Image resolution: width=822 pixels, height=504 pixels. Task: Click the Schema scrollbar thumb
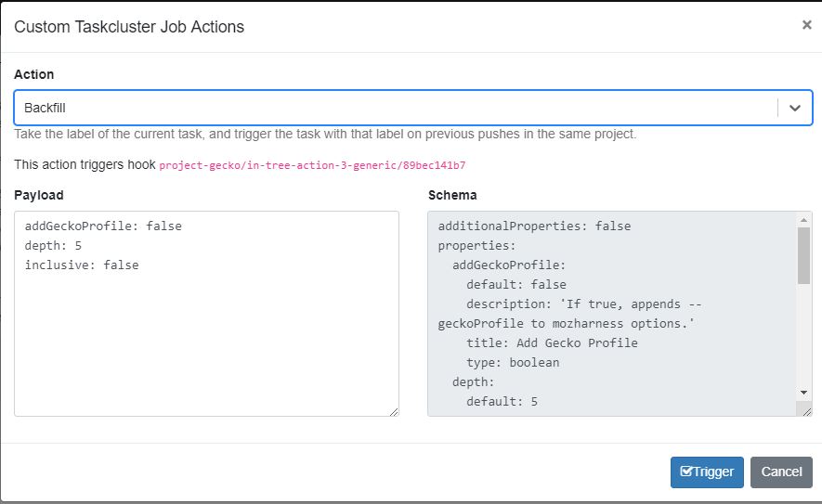(803, 255)
